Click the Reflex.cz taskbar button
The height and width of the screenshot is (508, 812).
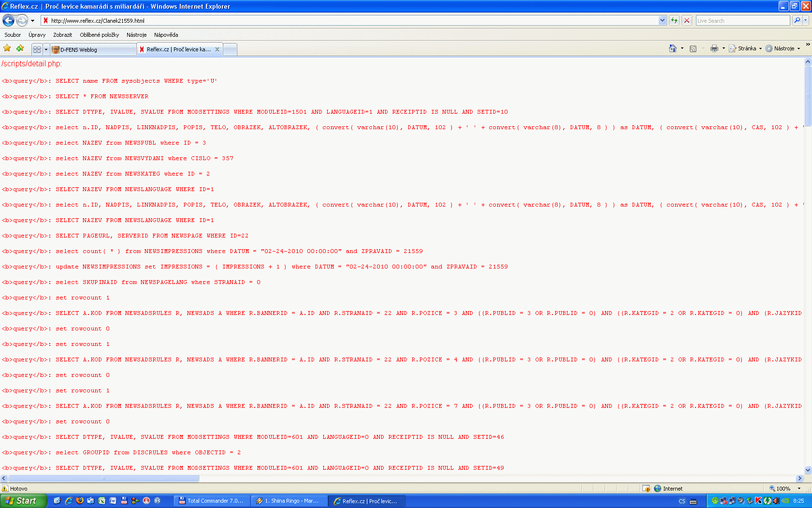[367, 501]
